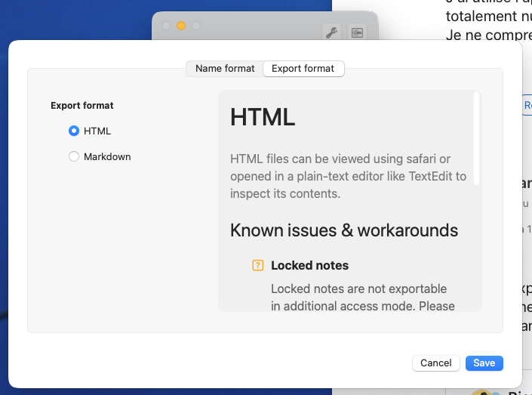Click the yellow minimize window button
Screen dimensions: 532x395
(181, 26)
